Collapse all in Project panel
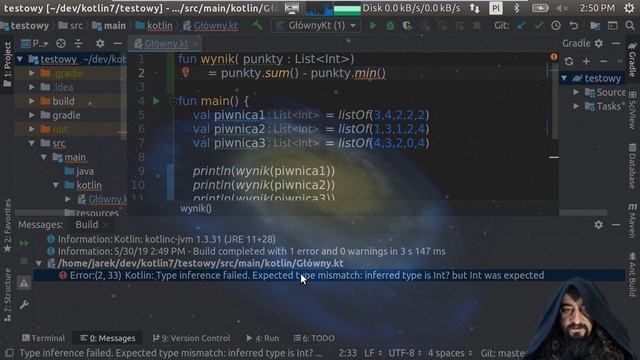 pos(78,43)
